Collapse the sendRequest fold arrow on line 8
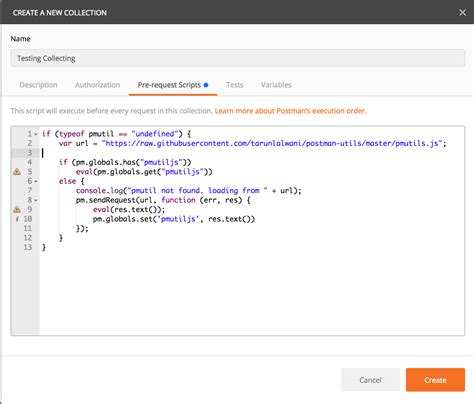Viewport: 474px width, 404px height. pos(36,200)
